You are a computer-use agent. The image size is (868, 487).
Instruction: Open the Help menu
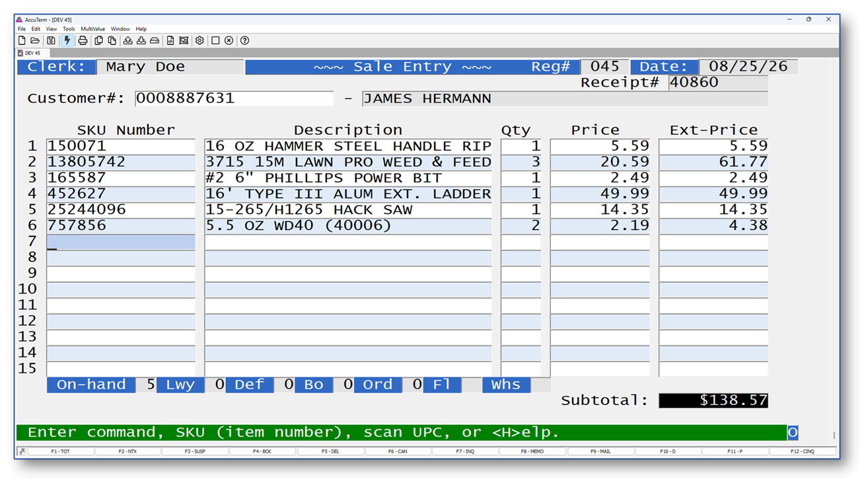(141, 29)
